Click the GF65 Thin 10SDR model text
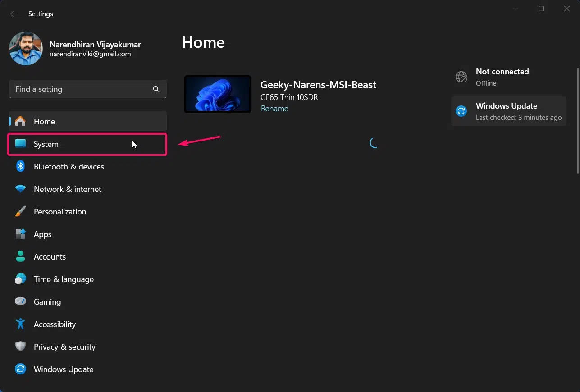Image resolution: width=580 pixels, height=392 pixels. [x=289, y=97]
